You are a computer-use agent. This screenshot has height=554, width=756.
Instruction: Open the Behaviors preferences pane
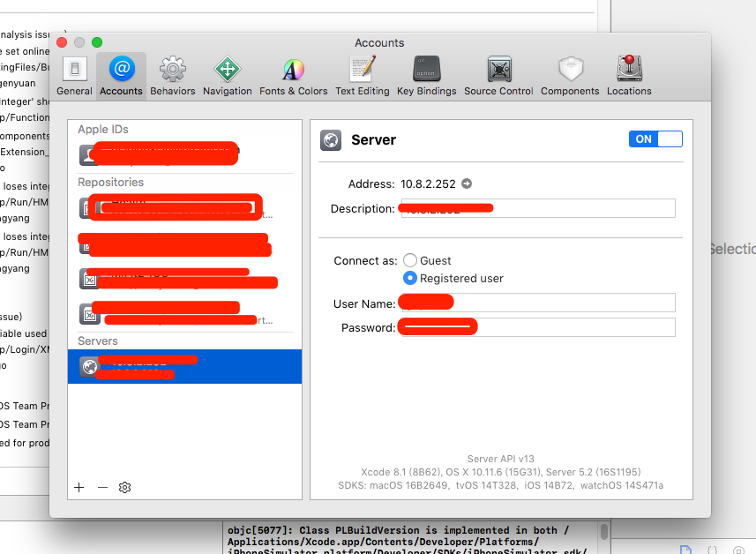point(173,76)
